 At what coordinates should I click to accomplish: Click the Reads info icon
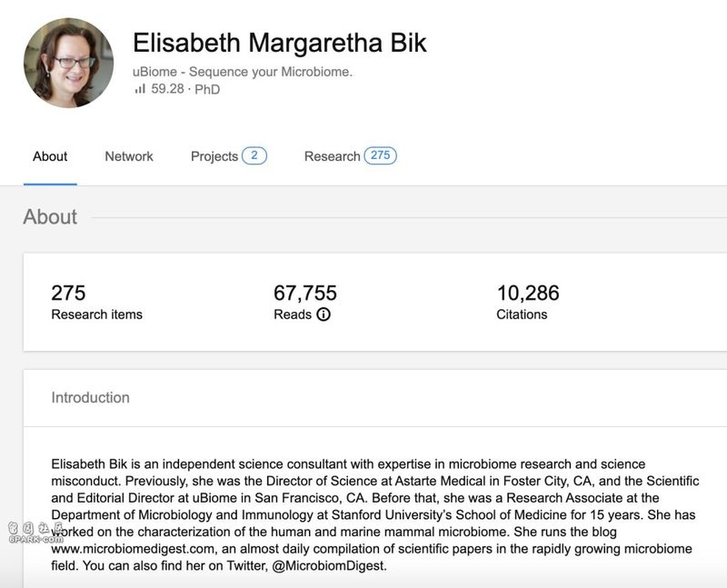(x=324, y=314)
